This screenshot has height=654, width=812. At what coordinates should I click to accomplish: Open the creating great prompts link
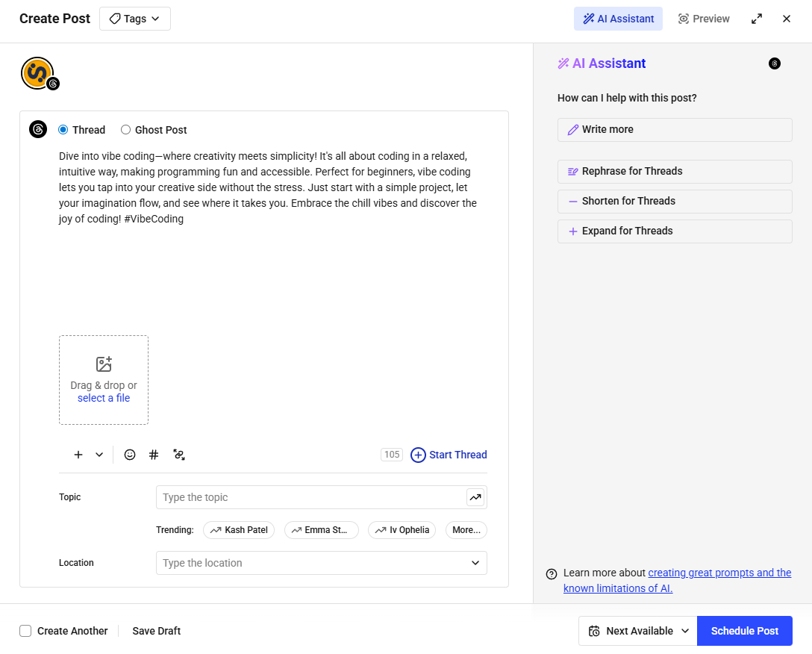[719, 573]
